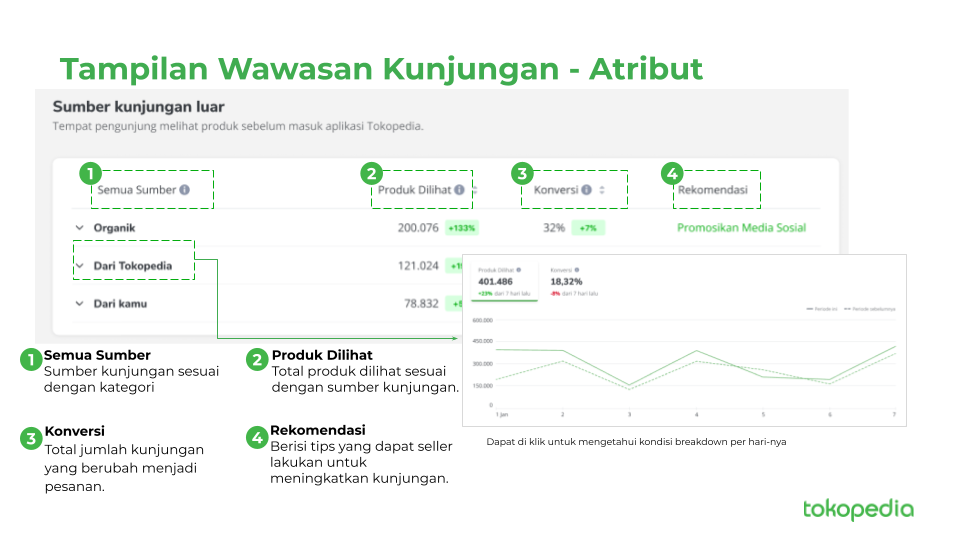Screen dimensions: 960x540
Task: Expand the Dari kamu row chevron
Action: (x=80, y=304)
